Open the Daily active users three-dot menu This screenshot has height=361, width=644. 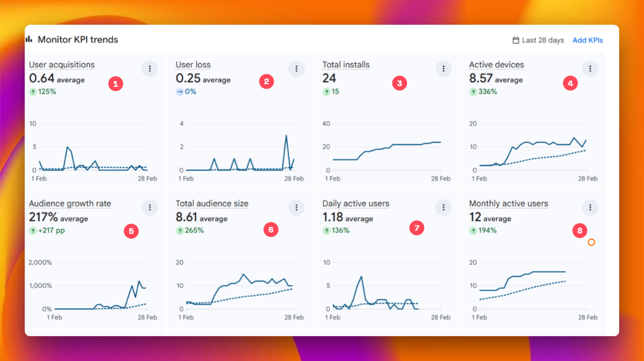pyautogui.click(x=443, y=207)
